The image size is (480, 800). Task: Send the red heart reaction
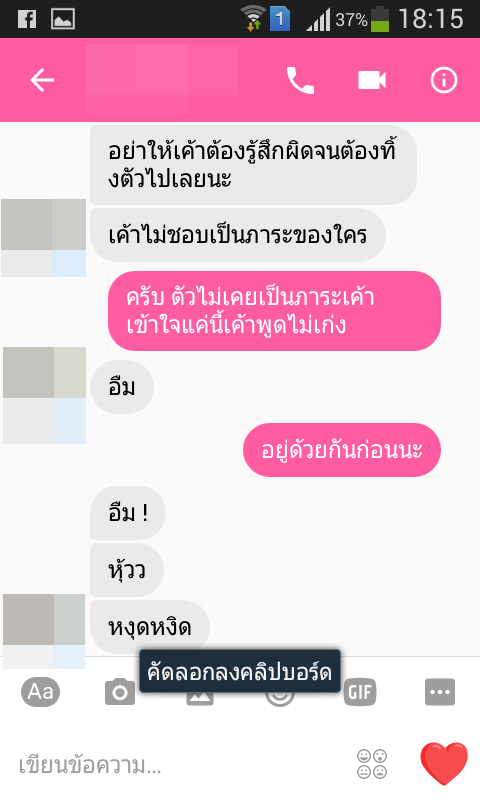(x=444, y=763)
